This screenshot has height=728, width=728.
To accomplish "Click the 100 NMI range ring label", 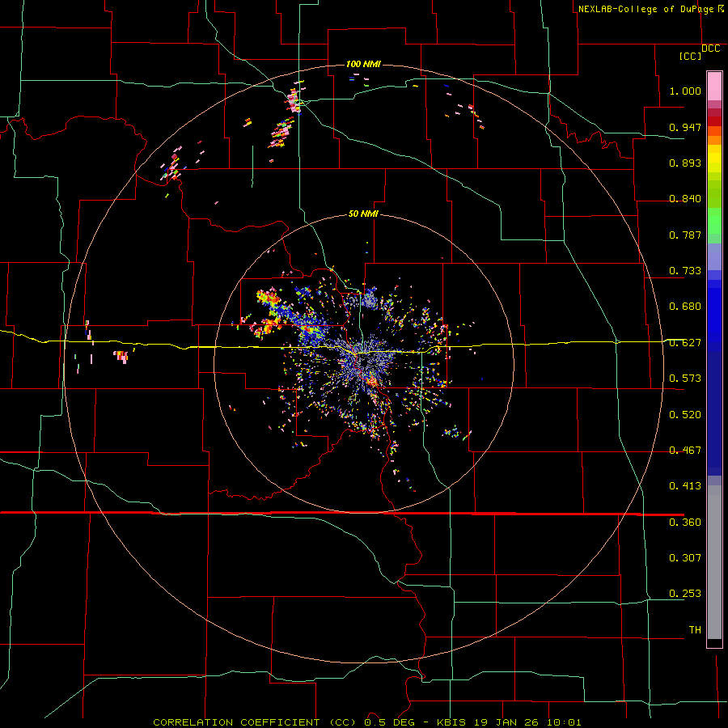I will [x=363, y=64].
